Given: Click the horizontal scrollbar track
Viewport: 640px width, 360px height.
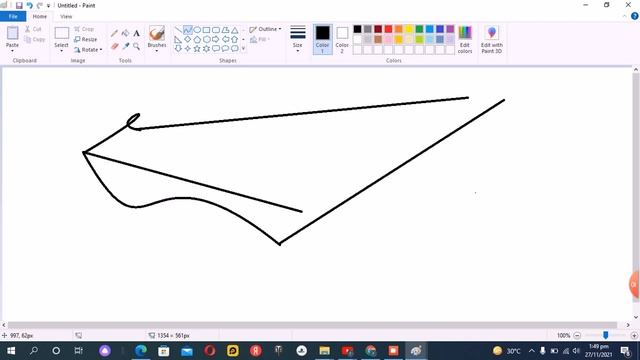Looking at the screenshot, I should (316, 325).
